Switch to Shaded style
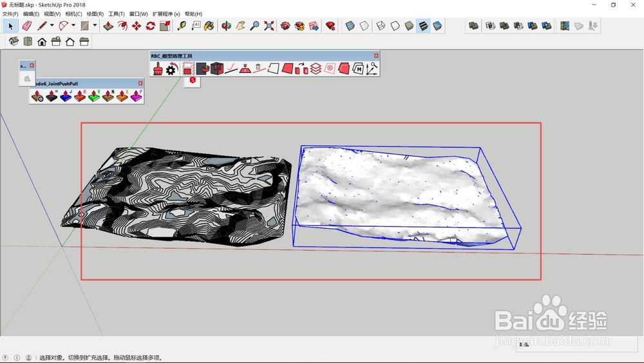Viewport: 644px width, 363px height. click(x=409, y=26)
